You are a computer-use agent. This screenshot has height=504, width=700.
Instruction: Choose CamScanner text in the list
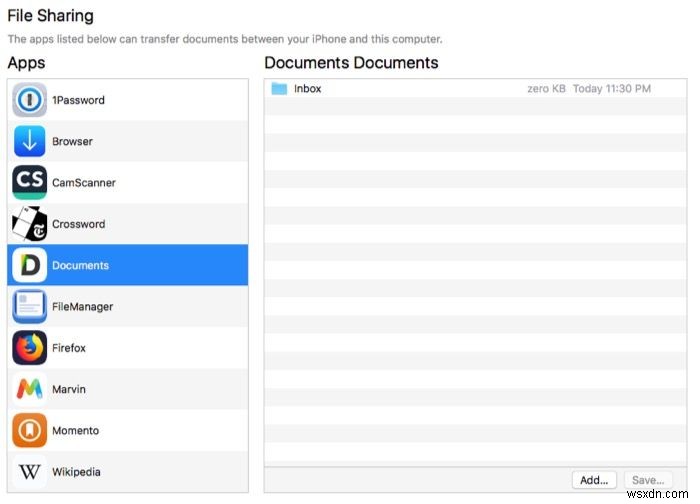click(x=84, y=183)
